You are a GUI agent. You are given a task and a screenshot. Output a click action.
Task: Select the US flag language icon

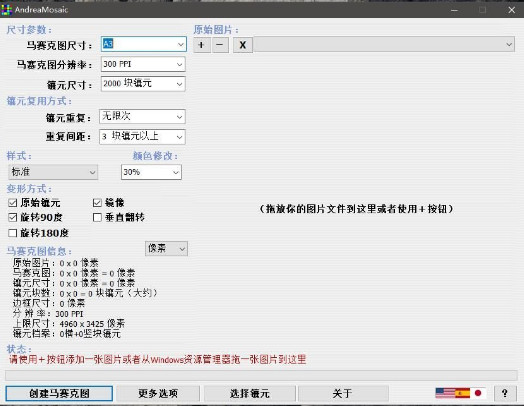[445, 393]
